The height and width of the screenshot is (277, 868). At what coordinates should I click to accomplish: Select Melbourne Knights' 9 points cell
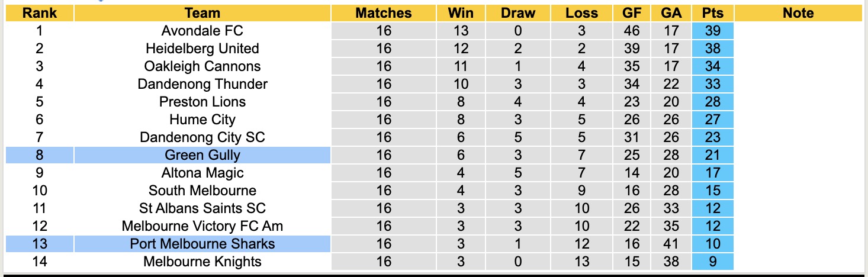point(712,262)
